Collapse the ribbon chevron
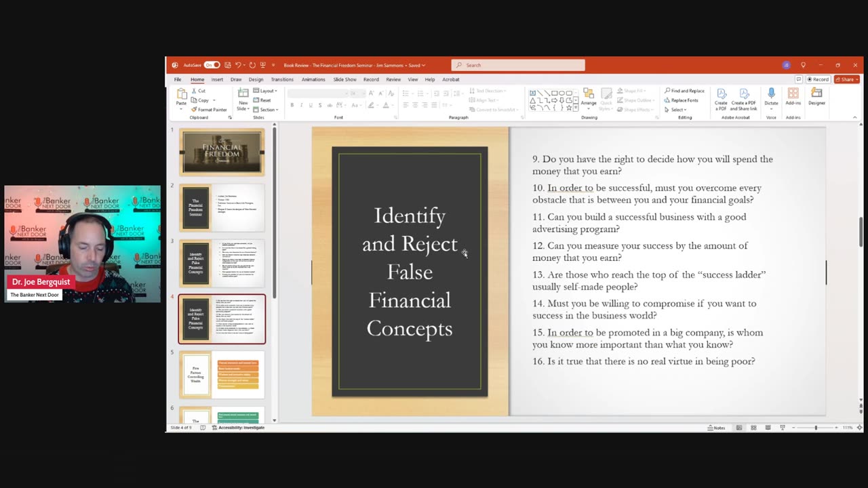This screenshot has width=868, height=488. pyautogui.click(x=854, y=117)
